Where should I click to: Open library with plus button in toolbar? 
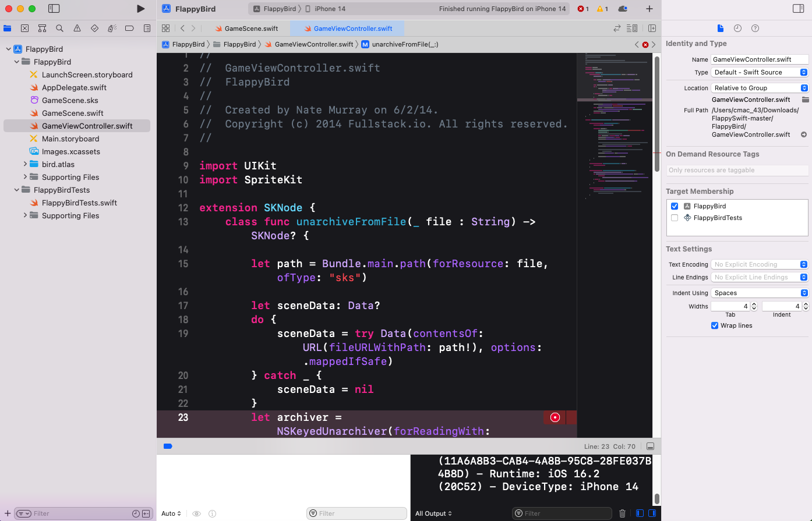coord(649,9)
